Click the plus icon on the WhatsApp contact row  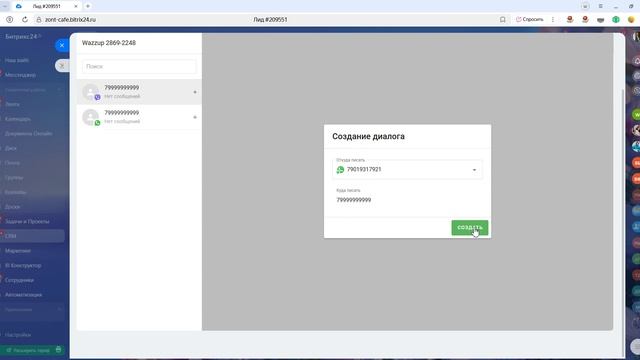195,117
